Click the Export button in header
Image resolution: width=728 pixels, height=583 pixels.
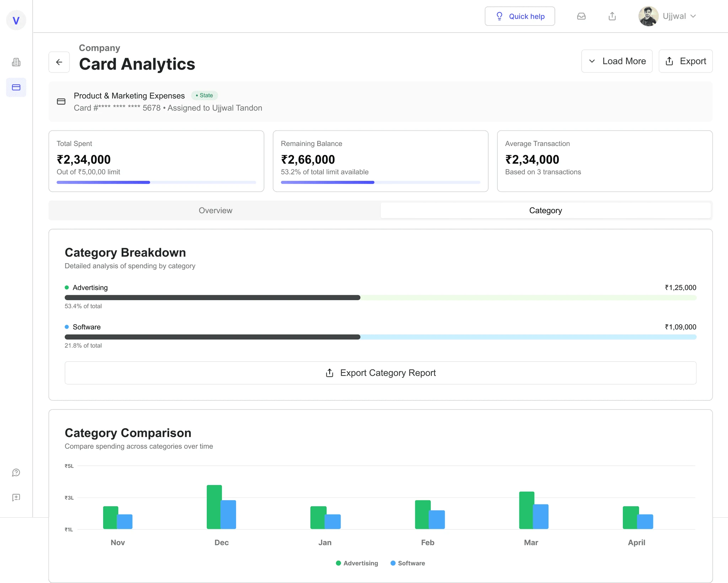pos(685,61)
